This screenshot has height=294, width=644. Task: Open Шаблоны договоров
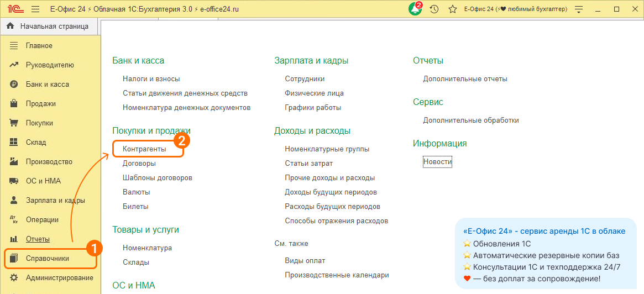click(x=158, y=178)
